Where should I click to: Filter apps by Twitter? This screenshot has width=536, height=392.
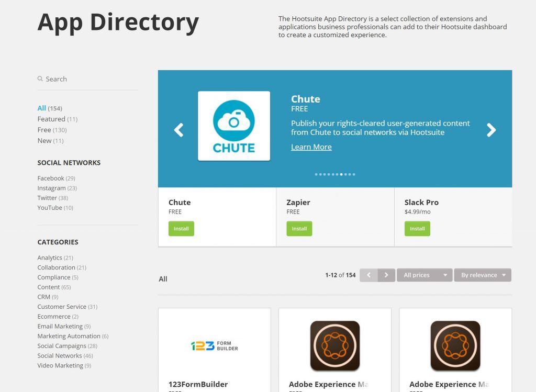(53, 198)
